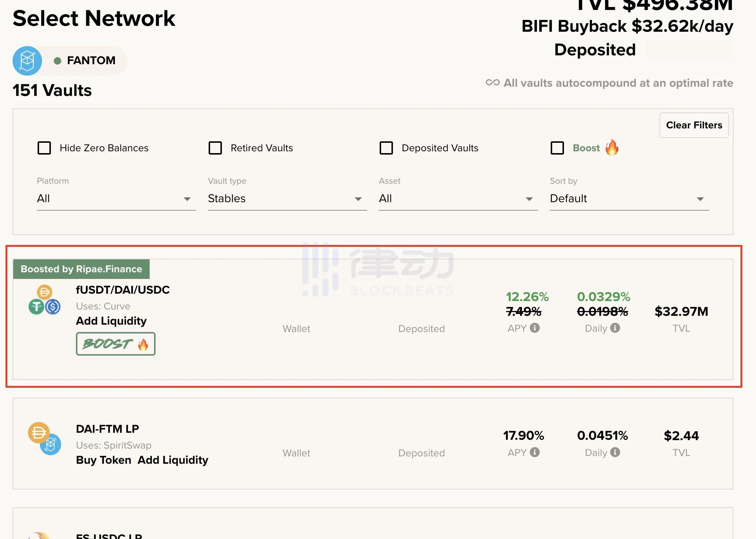Click the flame icon inside the BOOST badge
Screen dimensions: 756x539
click(x=143, y=344)
